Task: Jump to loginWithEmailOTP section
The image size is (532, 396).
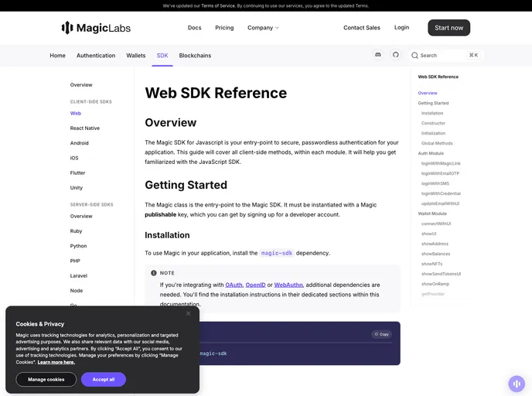Action: tap(441, 173)
